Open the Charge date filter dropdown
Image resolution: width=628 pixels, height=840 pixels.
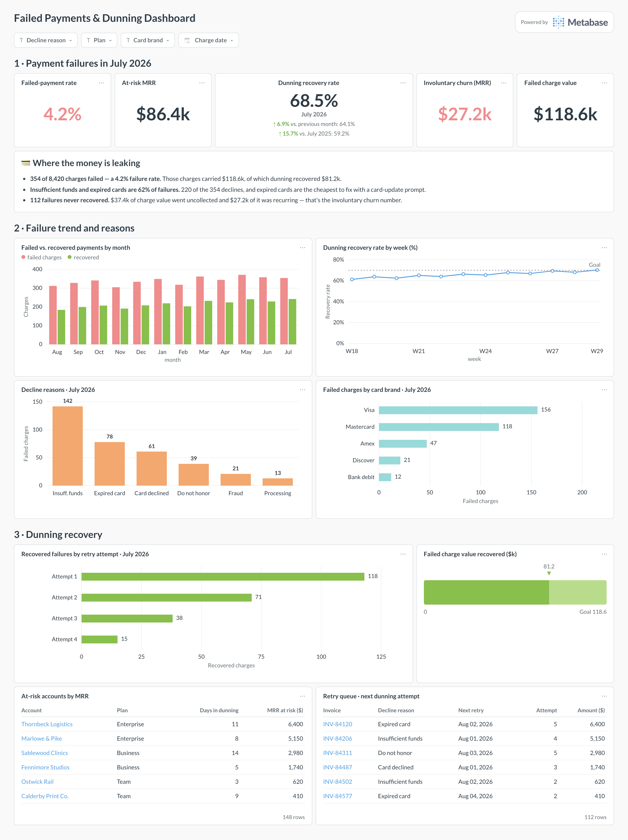pyautogui.click(x=209, y=40)
